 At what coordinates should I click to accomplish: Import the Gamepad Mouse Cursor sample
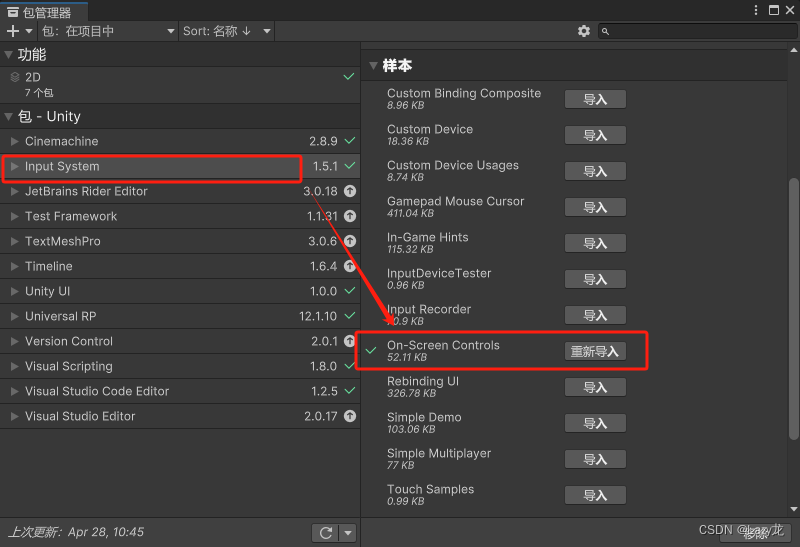tap(595, 207)
